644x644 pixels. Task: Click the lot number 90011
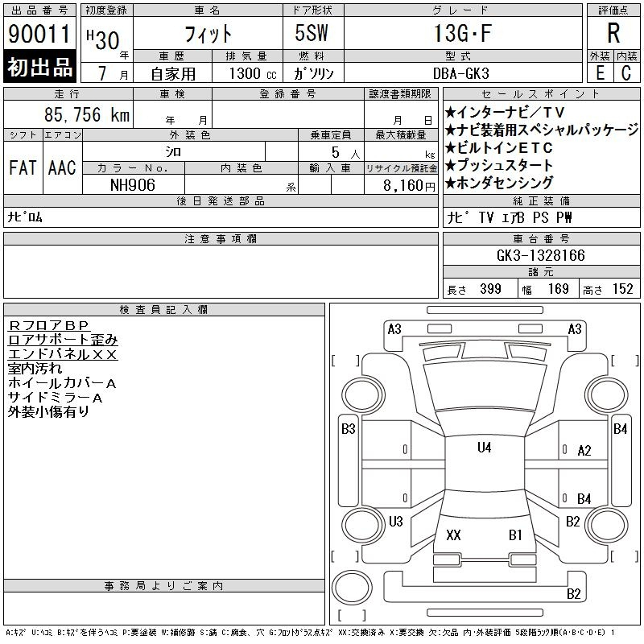[40, 34]
